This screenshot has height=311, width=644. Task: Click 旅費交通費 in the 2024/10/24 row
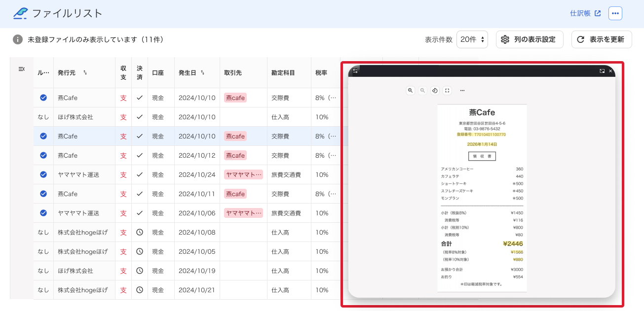point(286,174)
